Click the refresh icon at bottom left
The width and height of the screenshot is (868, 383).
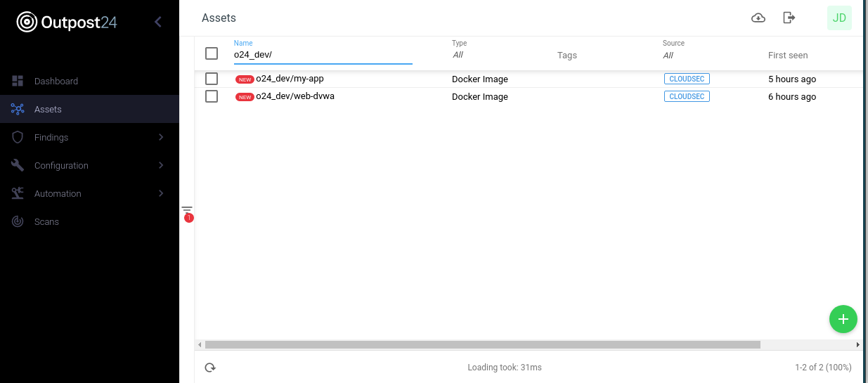pyautogui.click(x=210, y=368)
